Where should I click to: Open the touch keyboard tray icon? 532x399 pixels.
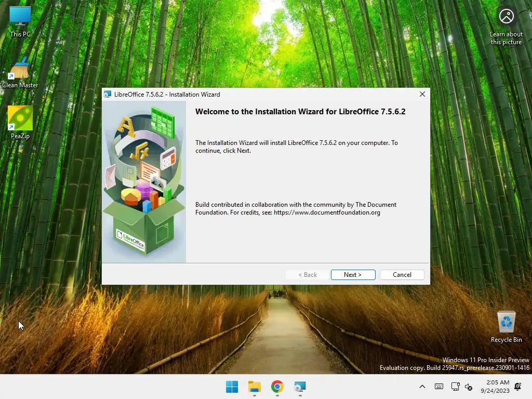(438, 387)
